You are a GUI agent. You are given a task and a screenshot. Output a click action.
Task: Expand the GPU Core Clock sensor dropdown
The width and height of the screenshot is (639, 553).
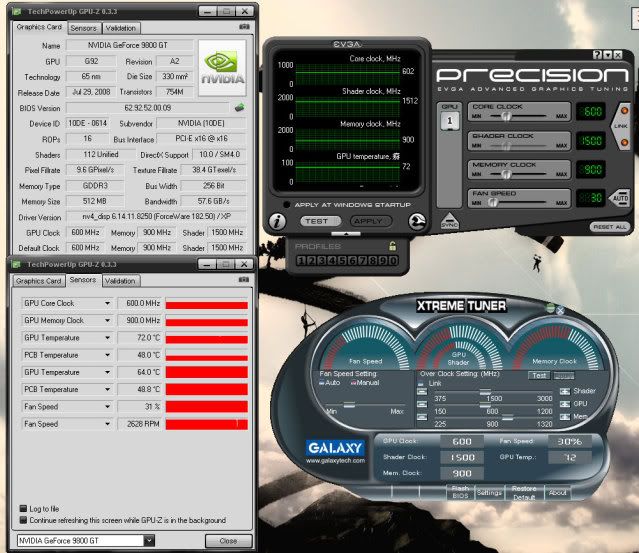coord(108,302)
